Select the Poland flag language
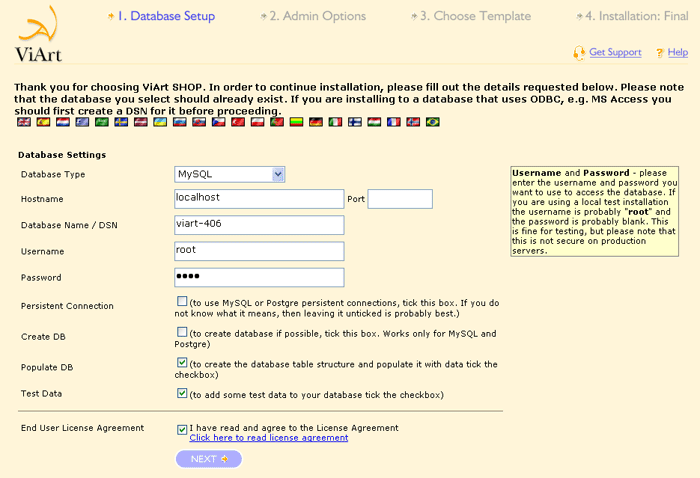The image size is (700, 478). tap(258, 122)
